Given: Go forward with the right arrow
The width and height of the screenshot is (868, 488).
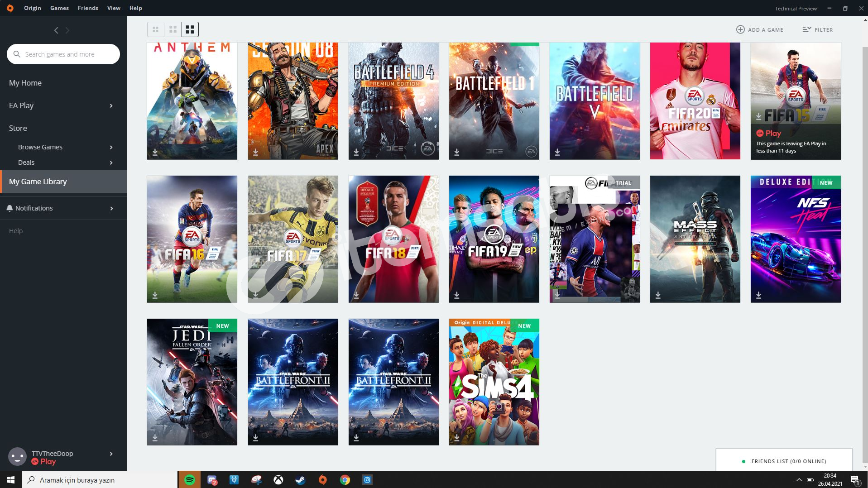Looking at the screenshot, I should (67, 30).
